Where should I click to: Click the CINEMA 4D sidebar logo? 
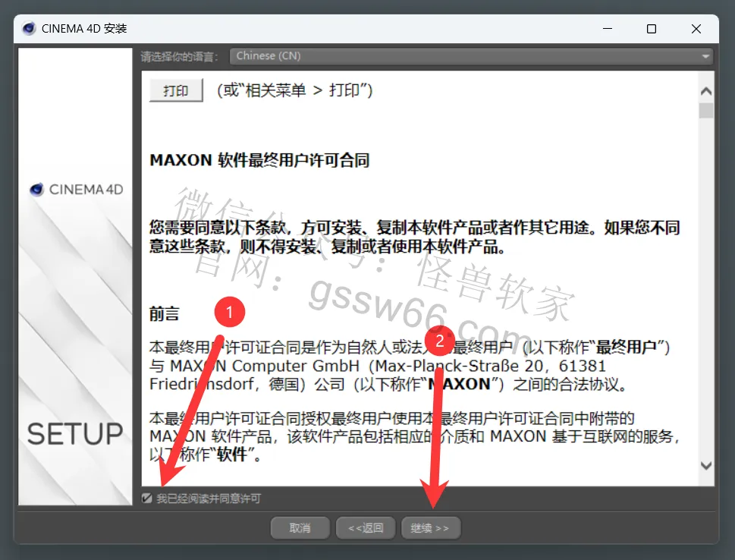[76, 190]
